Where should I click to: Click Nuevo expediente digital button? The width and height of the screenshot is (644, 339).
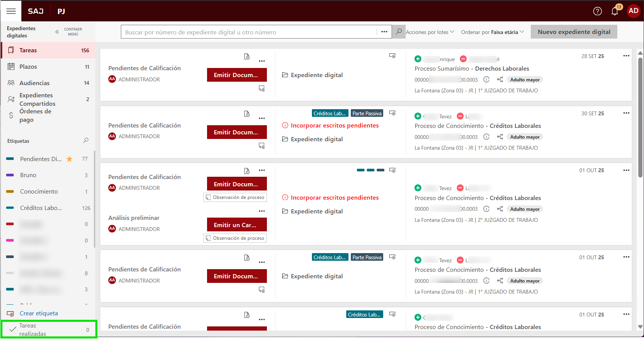[x=574, y=32]
